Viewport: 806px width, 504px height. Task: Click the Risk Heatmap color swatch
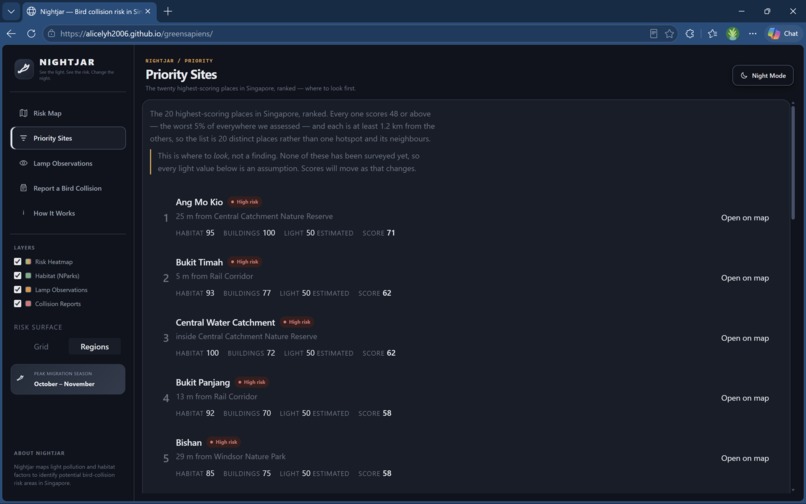click(28, 262)
